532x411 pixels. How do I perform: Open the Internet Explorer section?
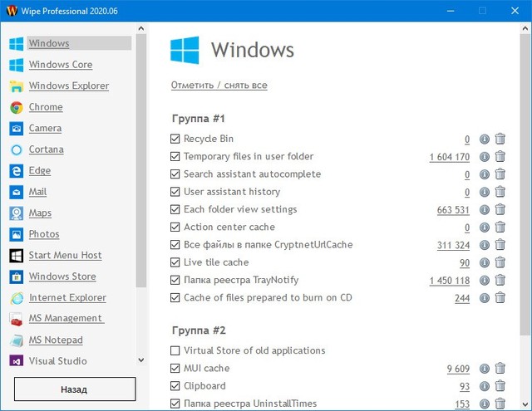pos(67,298)
